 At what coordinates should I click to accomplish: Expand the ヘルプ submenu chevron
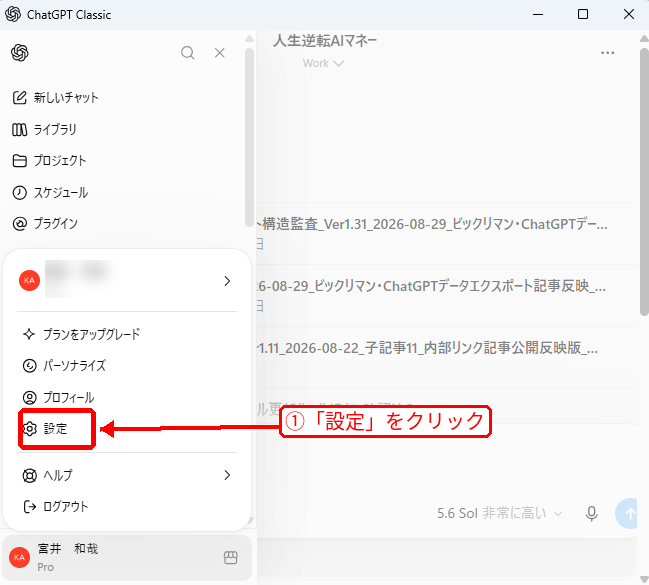pyautogui.click(x=227, y=475)
